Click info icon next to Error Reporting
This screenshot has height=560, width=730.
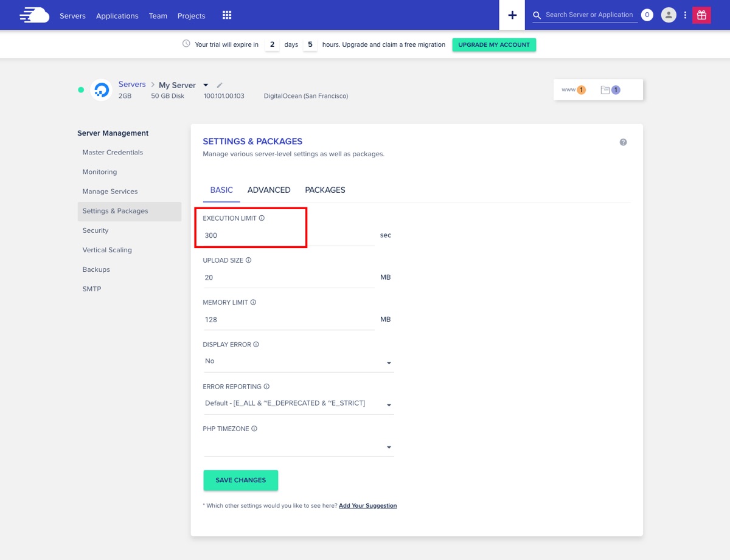(x=266, y=387)
